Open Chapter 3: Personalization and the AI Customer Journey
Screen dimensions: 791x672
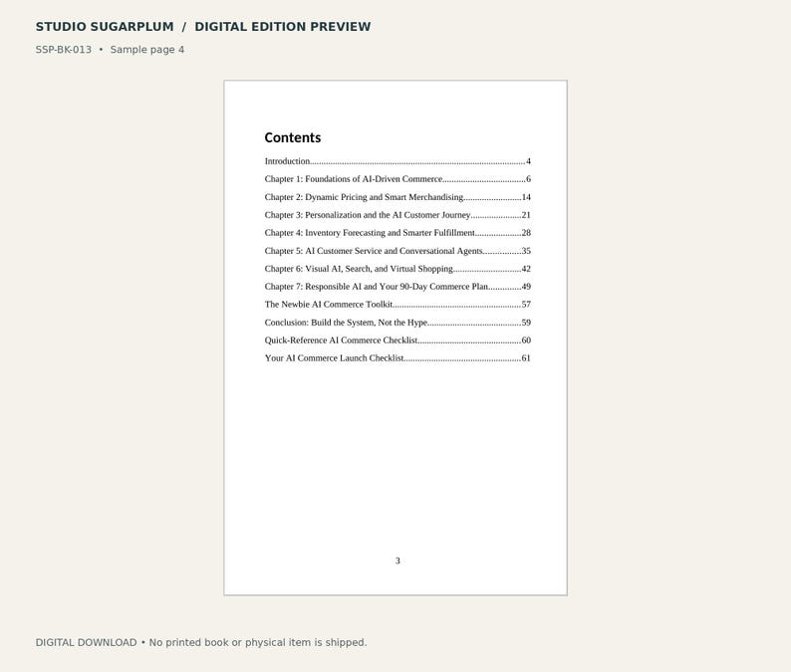[397, 215]
